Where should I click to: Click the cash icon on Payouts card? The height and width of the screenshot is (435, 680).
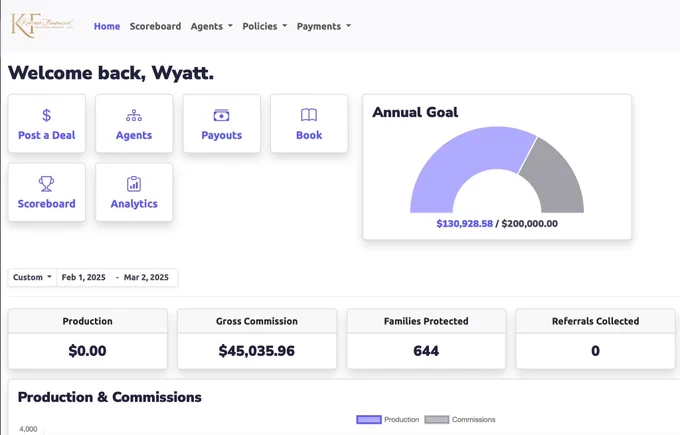click(221, 115)
